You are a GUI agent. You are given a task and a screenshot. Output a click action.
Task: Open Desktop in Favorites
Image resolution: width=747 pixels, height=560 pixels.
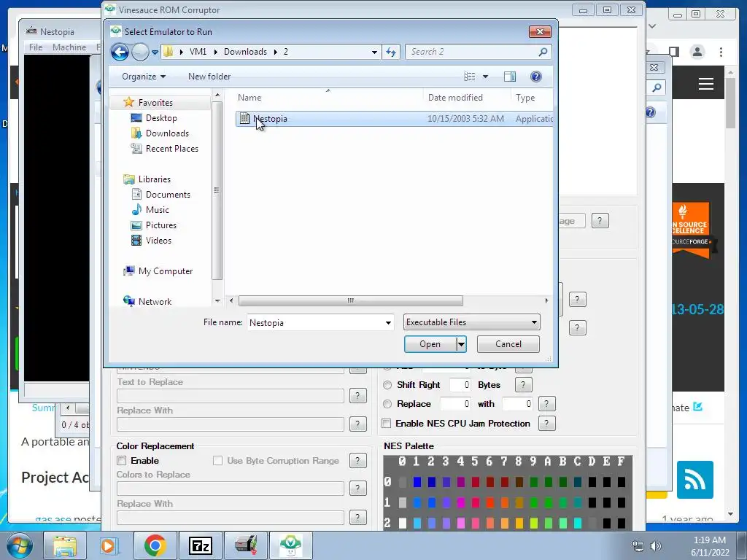161,118
